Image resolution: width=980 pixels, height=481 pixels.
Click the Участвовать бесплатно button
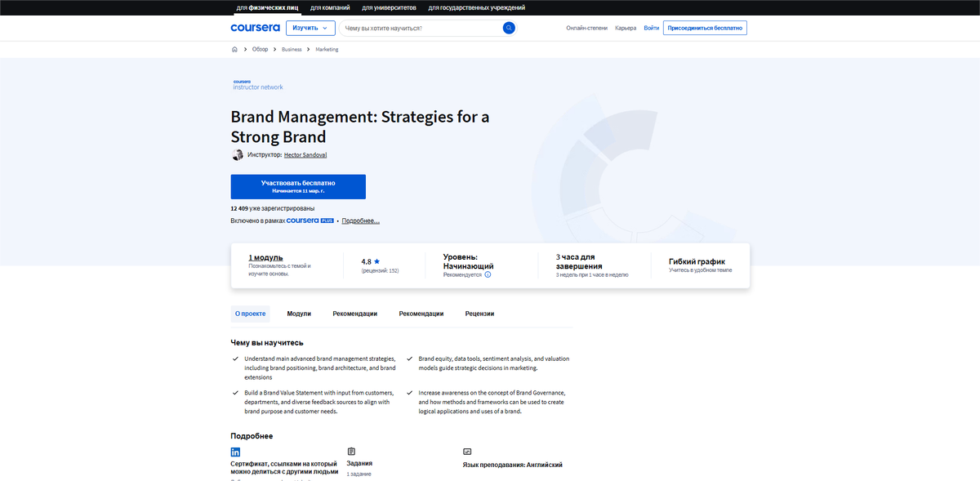pyautogui.click(x=298, y=186)
